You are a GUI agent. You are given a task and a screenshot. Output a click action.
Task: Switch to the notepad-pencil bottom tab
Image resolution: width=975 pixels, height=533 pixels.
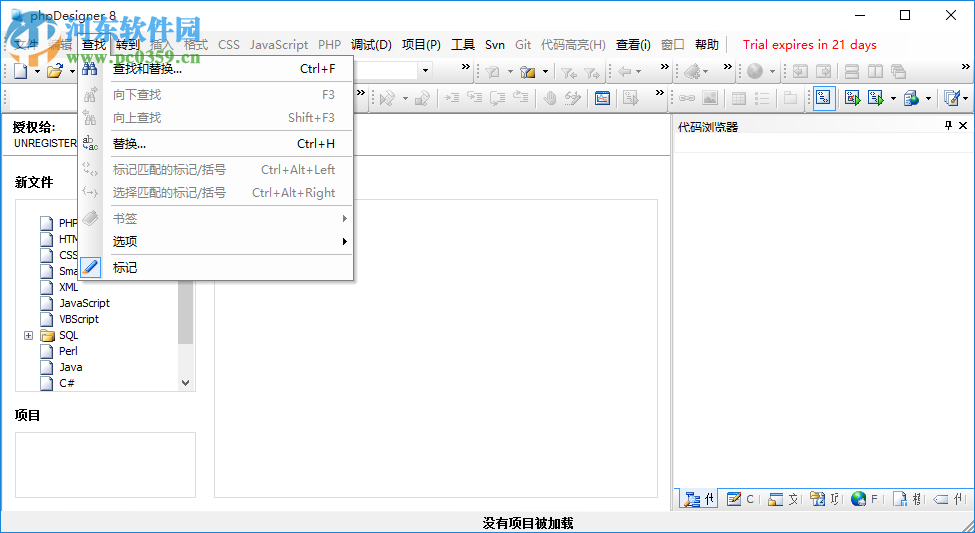click(x=740, y=499)
